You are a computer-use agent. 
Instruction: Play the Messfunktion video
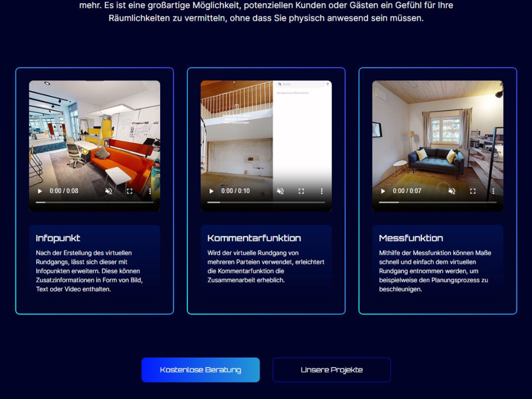coord(383,191)
